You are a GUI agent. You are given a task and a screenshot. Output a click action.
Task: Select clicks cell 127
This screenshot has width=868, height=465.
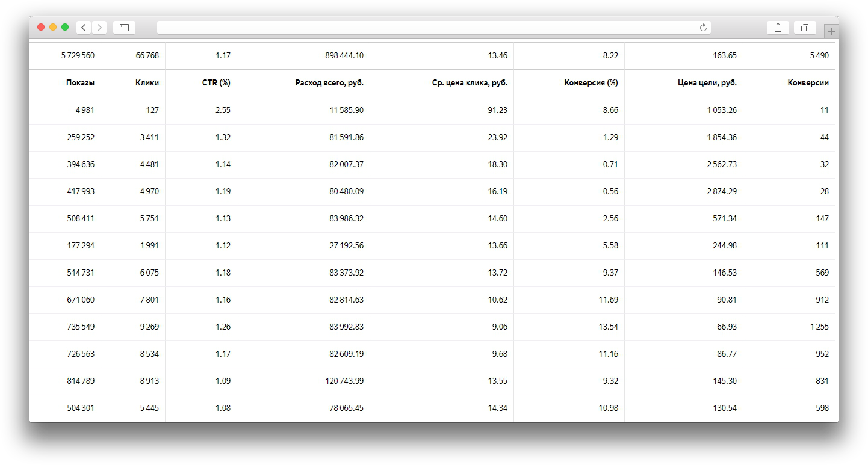[152, 110]
